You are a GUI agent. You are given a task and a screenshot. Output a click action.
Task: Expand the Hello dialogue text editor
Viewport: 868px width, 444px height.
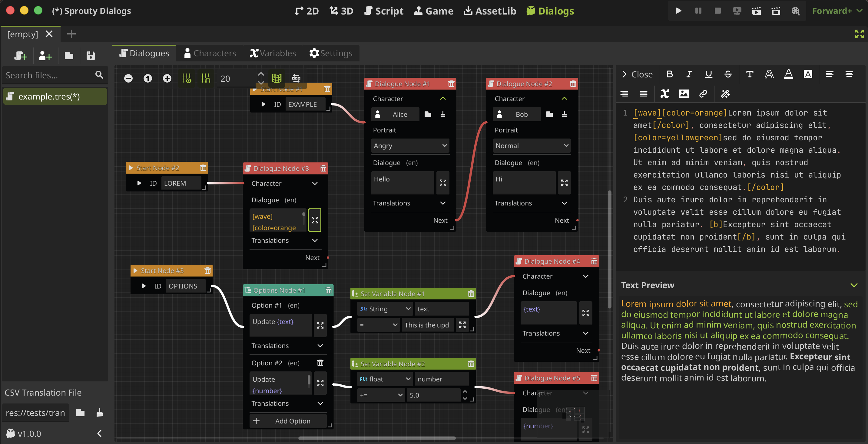443,183
